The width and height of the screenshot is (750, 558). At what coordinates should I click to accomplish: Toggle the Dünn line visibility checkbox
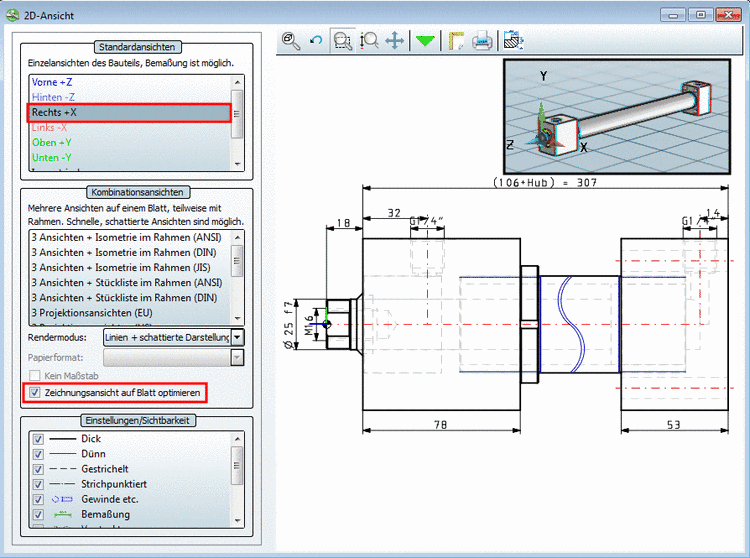click(38, 454)
